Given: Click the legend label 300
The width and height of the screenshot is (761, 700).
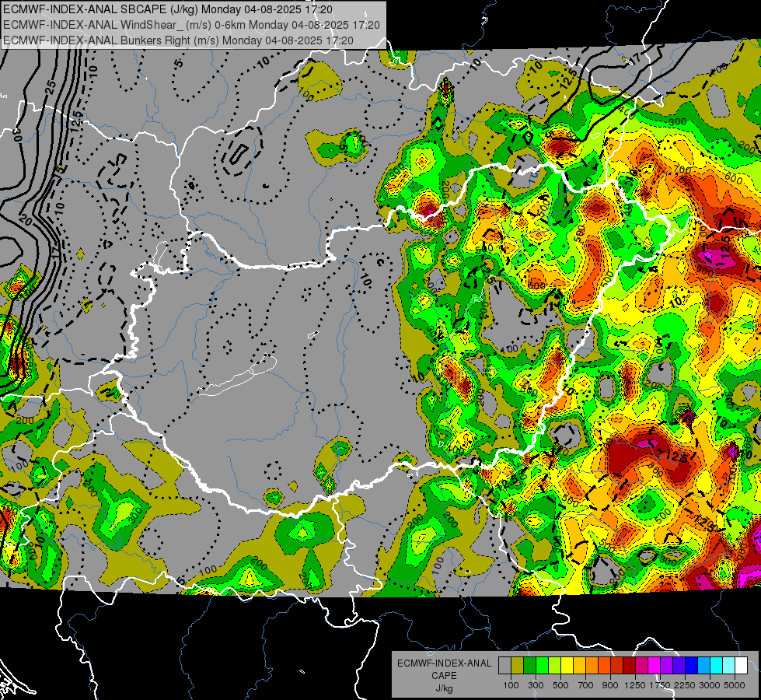Looking at the screenshot, I should coord(536,685).
